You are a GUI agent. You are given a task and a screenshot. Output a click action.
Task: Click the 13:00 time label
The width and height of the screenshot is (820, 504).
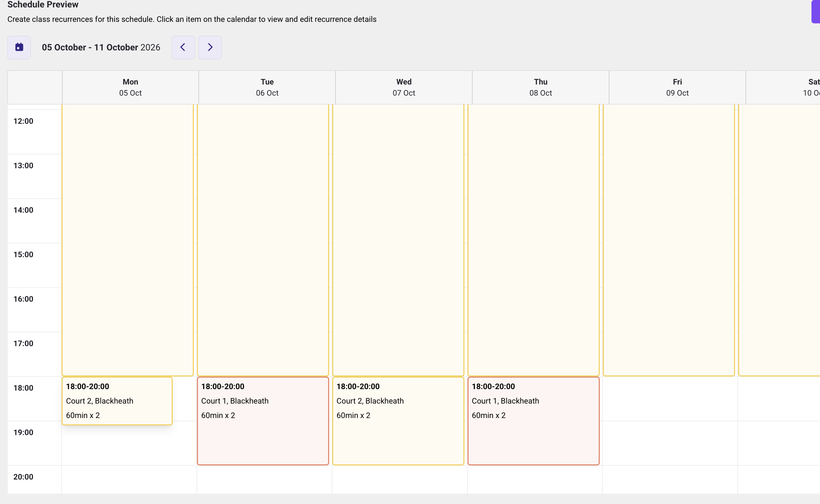pos(23,166)
